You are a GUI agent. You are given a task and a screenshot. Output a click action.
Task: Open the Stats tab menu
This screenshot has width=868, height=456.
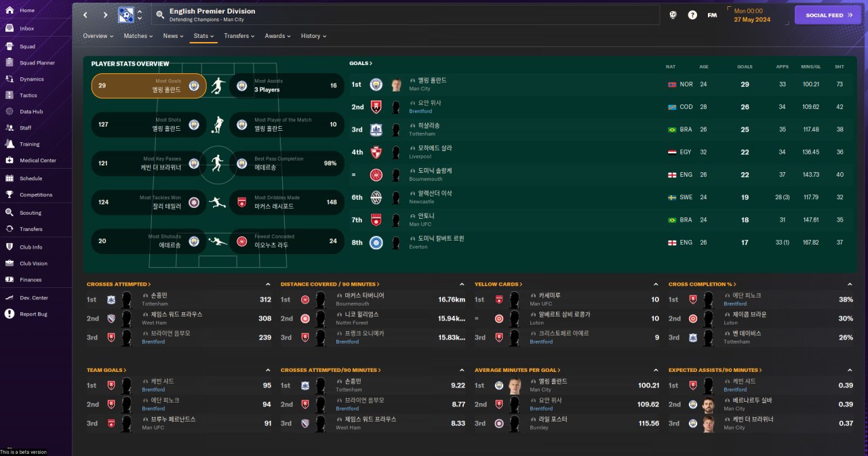[x=203, y=36]
